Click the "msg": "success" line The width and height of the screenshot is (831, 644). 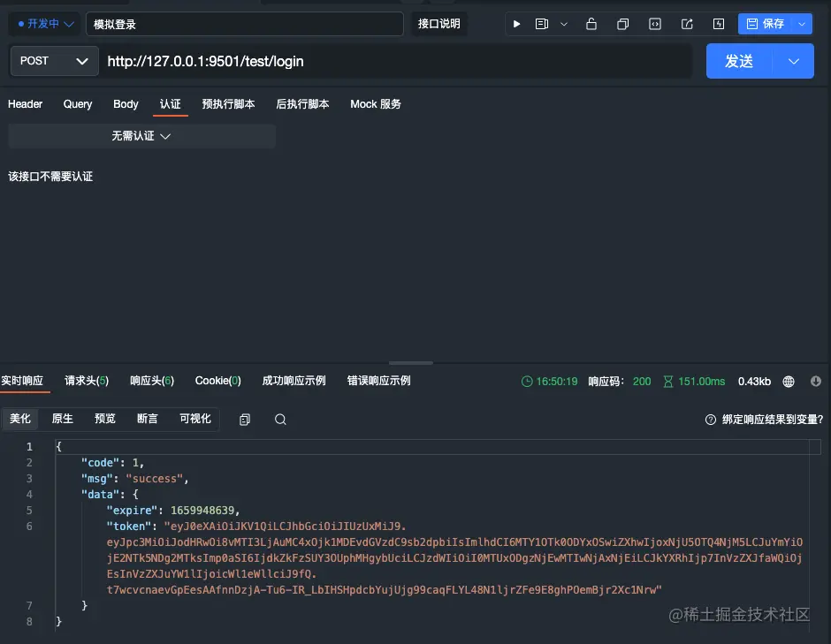(134, 478)
